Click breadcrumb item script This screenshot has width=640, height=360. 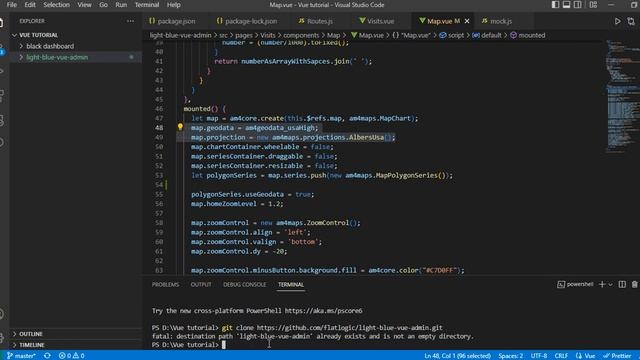(452, 35)
